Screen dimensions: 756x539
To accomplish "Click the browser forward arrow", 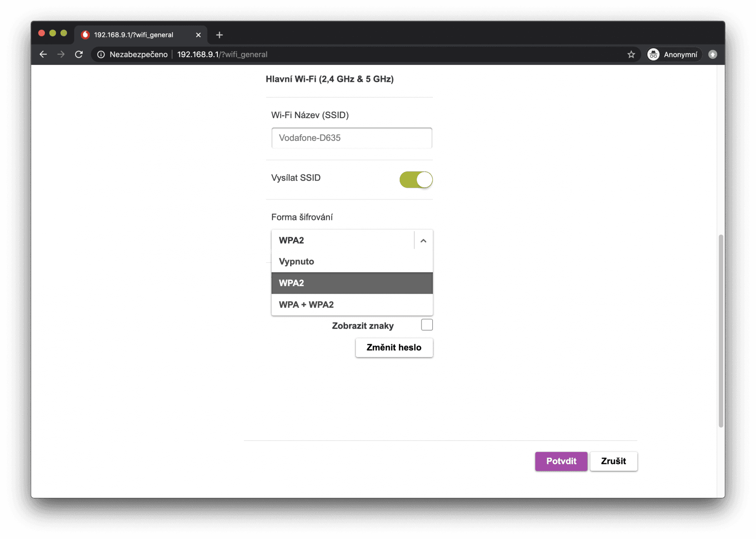I will pos(61,54).
